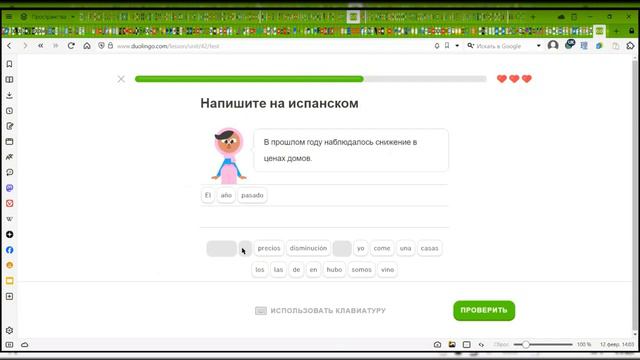Open page actions code icon
The image size is (640, 360).
pyautogui.click(x=481, y=344)
